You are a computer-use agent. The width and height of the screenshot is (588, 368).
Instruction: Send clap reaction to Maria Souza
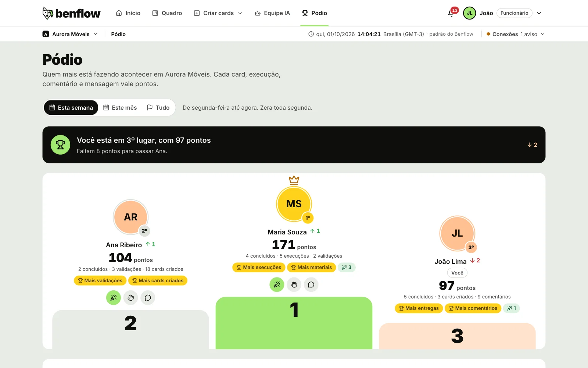pyautogui.click(x=294, y=284)
